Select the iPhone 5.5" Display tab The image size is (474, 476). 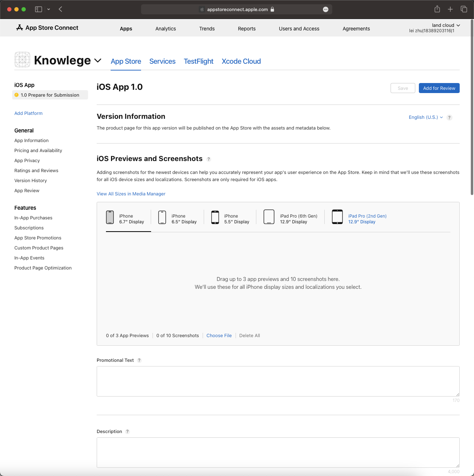pyautogui.click(x=230, y=218)
